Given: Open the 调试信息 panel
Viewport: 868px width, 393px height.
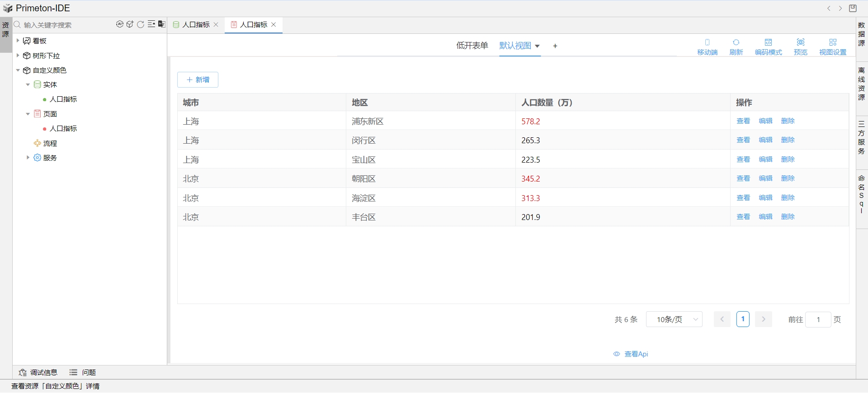Looking at the screenshot, I should pos(38,372).
